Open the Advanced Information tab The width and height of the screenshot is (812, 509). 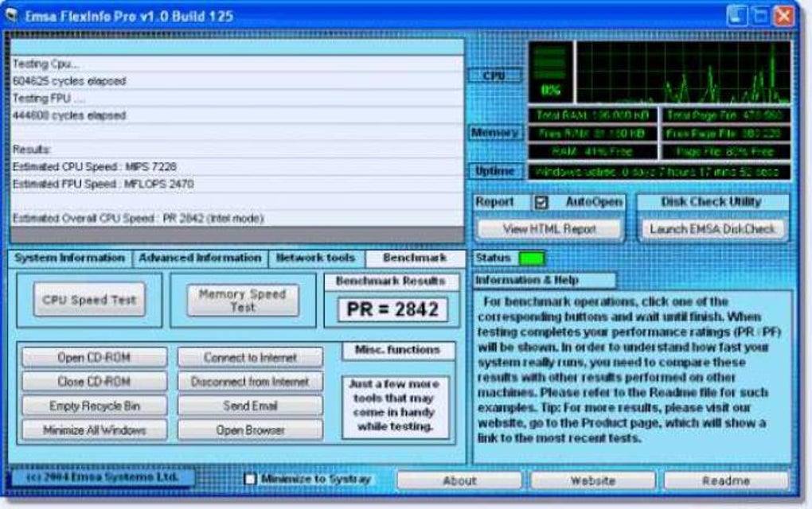click(200, 258)
